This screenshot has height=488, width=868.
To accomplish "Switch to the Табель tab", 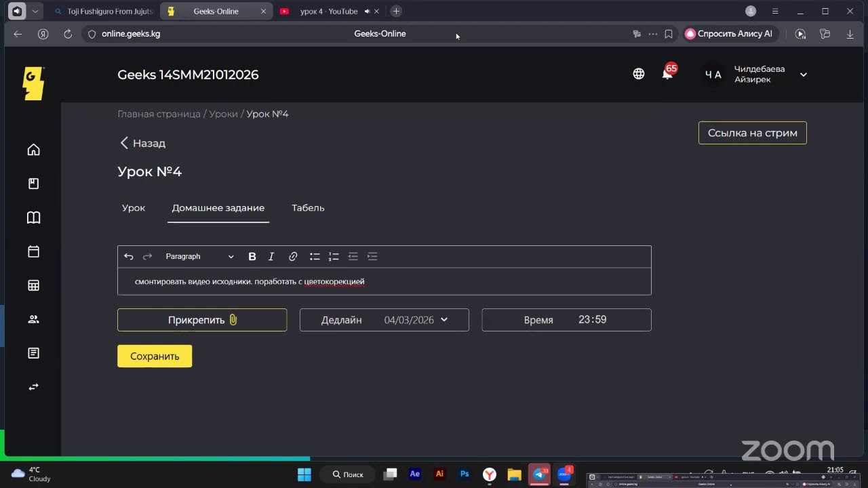I will tap(308, 208).
